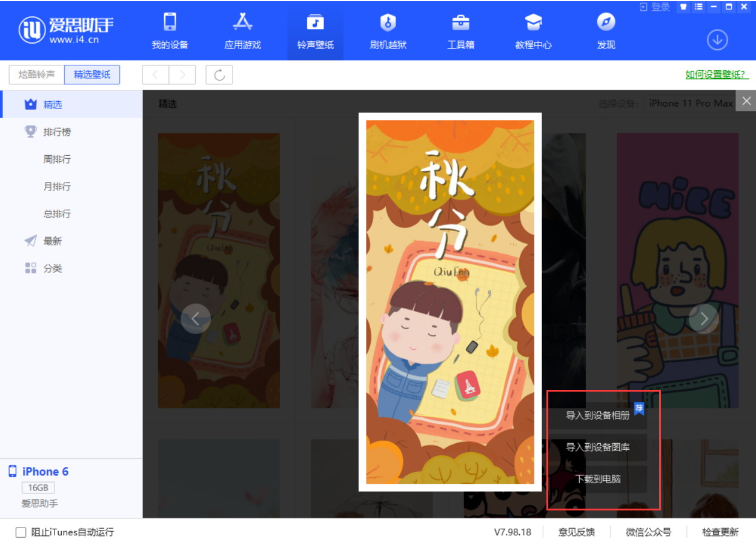Open the 如何设置壁纸 help link
This screenshot has width=756, height=545.
click(717, 75)
